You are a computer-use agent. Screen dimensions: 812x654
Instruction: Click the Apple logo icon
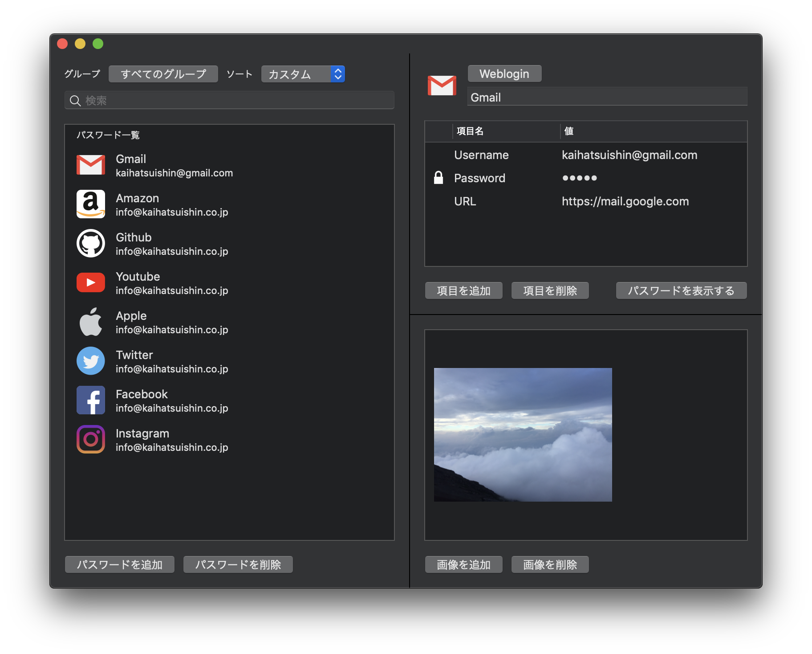point(91,322)
